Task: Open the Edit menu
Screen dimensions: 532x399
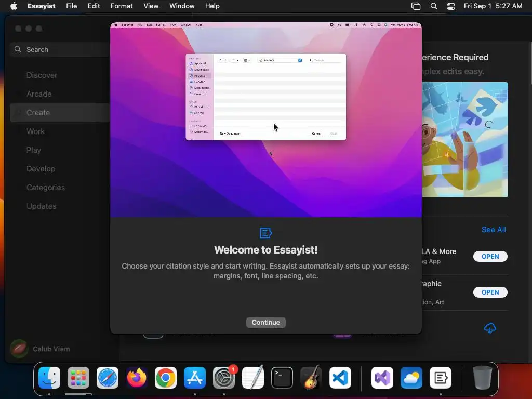Action: [x=94, y=6]
